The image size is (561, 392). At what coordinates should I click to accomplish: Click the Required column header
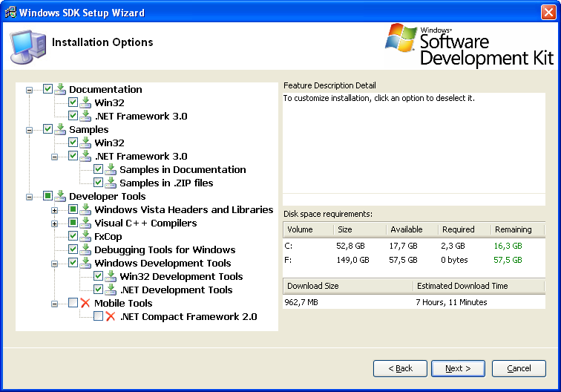click(465, 229)
